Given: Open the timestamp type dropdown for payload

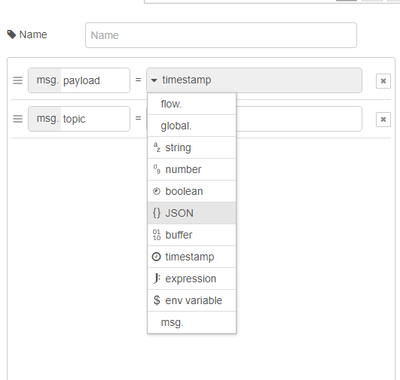Looking at the screenshot, I should pos(254,80).
